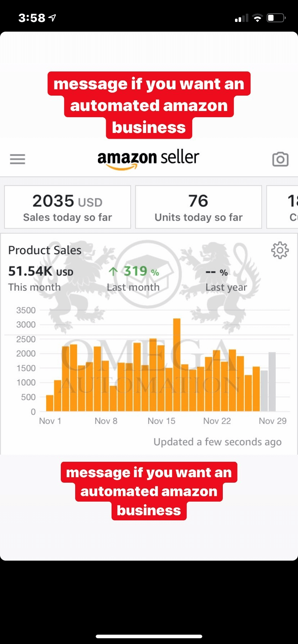Tap the battery indicator icon

[x=276, y=18]
